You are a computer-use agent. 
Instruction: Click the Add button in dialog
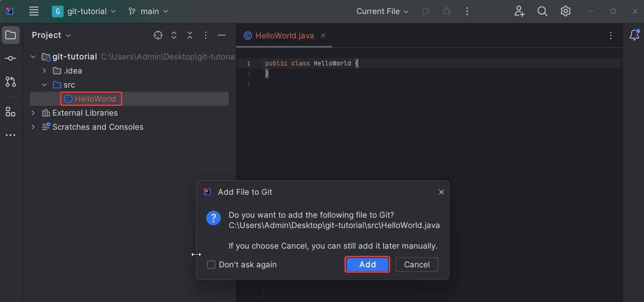click(x=367, y=265)
